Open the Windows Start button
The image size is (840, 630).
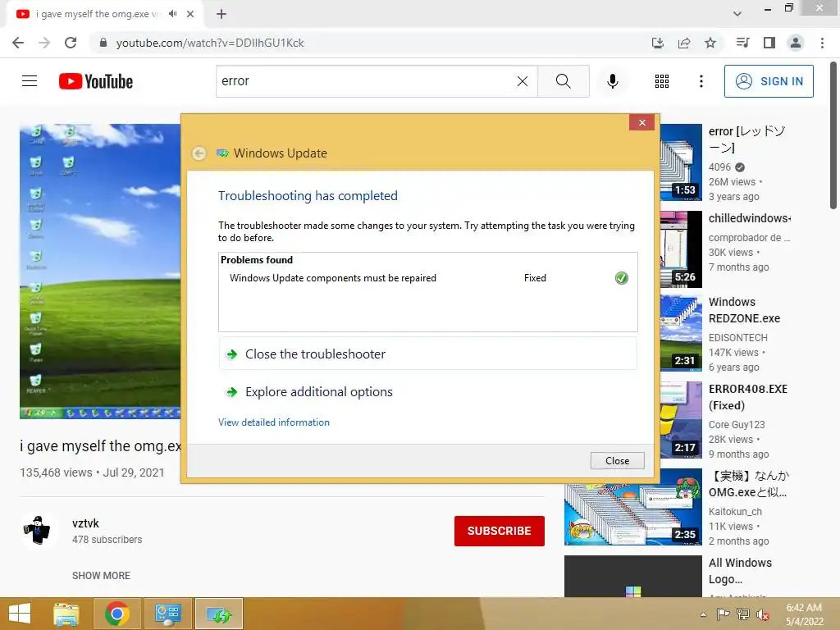coord(20,614)
